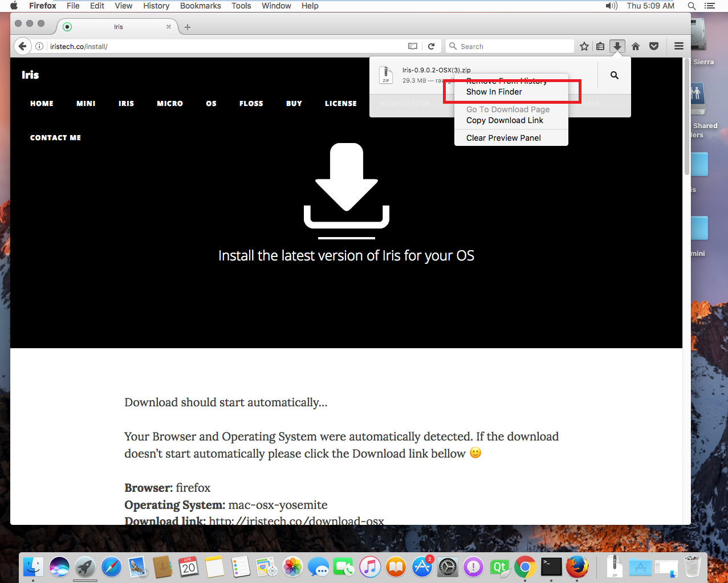Viewport: 728px width, 583px height.
Task: Open the Edit menu in the menu bar
Action: click(97, 6)
